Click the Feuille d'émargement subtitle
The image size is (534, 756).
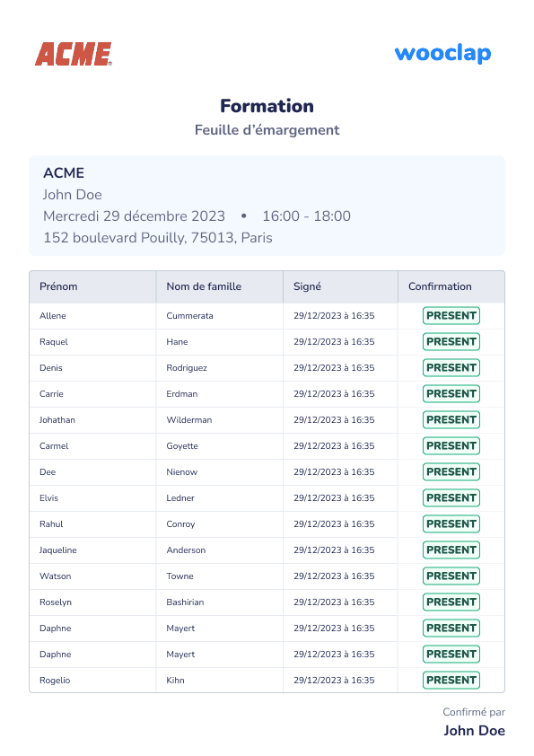(267, 130)
